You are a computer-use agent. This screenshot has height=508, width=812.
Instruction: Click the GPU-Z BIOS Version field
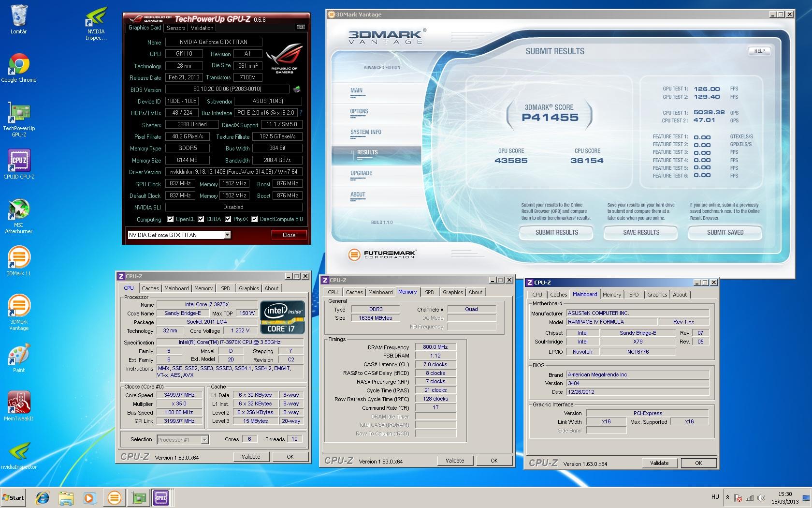tap(228, 89)
